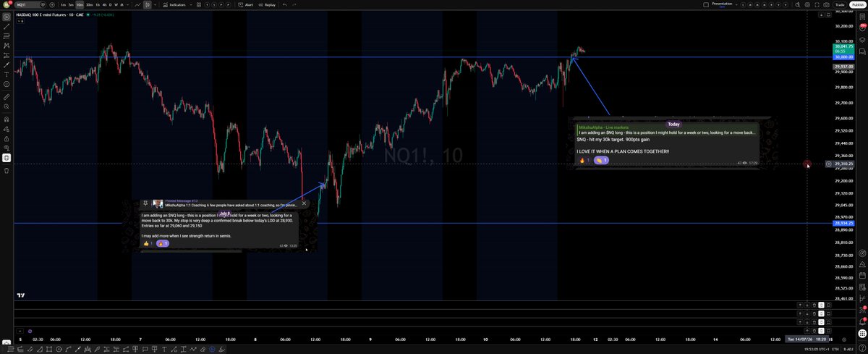Enter fullscreen mode
The image size is (868, 354).
coord(817,4)
